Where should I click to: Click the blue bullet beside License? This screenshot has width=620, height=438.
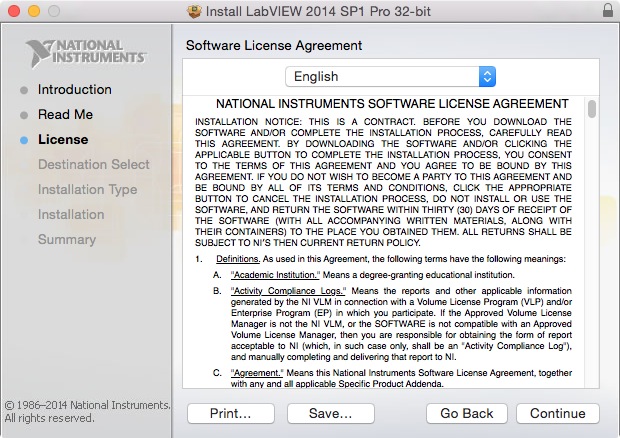(24, 140)
